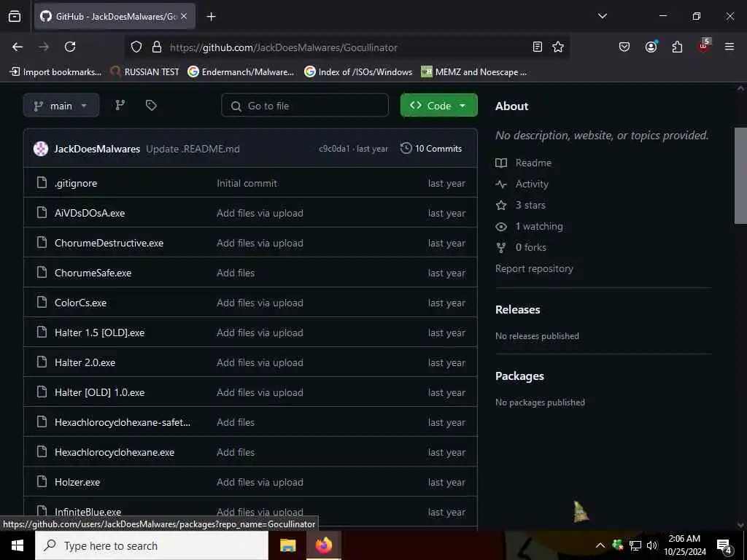Open Index of /ISOs/Windows bookmark
Screen dimensions: 747x560
[358, 72]
